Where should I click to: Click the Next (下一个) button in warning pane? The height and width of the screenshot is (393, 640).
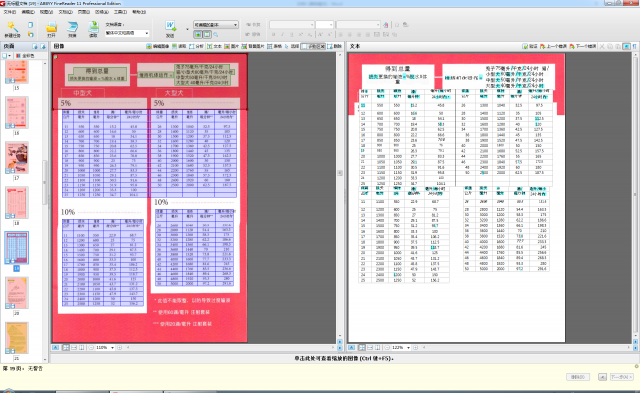click(622, 377)
